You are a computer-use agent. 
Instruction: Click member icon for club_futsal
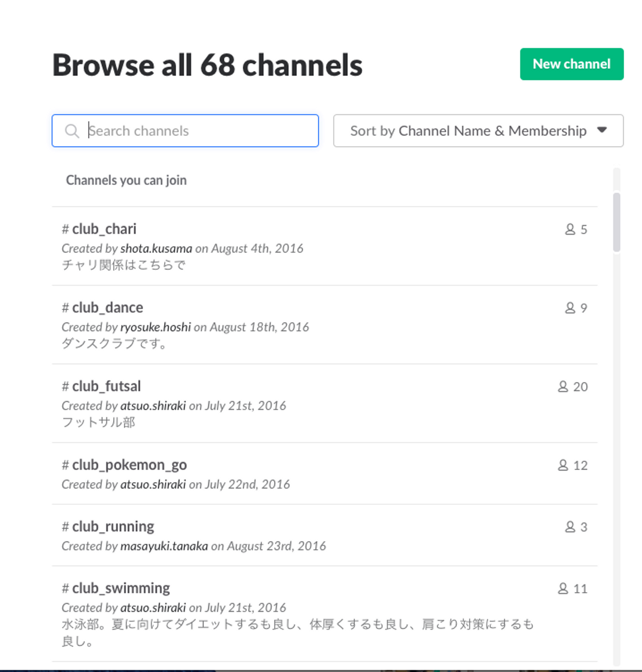point(563,387)
